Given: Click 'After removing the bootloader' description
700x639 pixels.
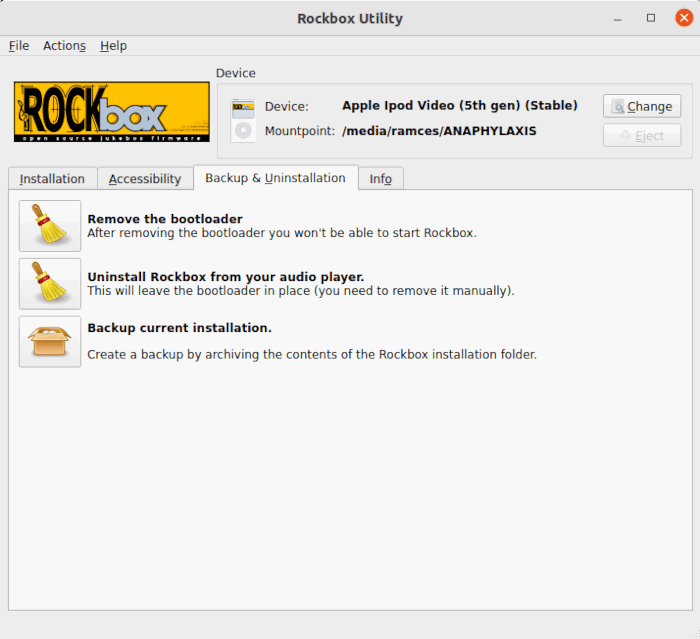Looking at the screenshot, I should 282,233.
